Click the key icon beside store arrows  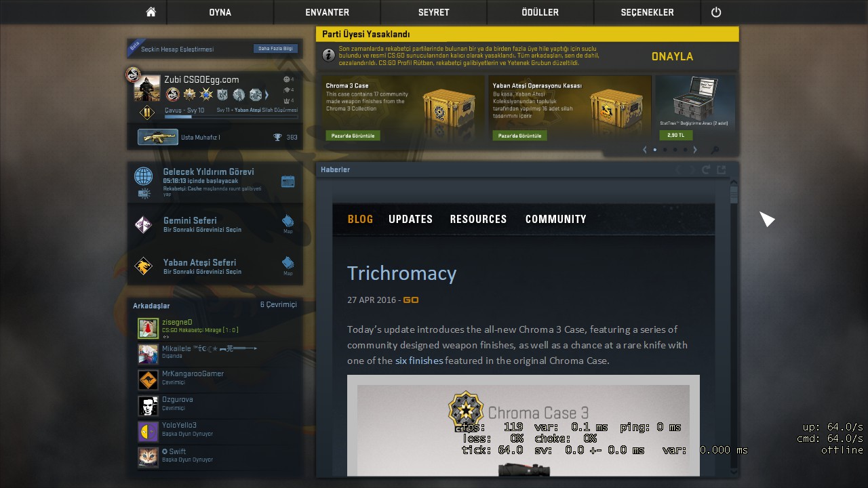715,150
